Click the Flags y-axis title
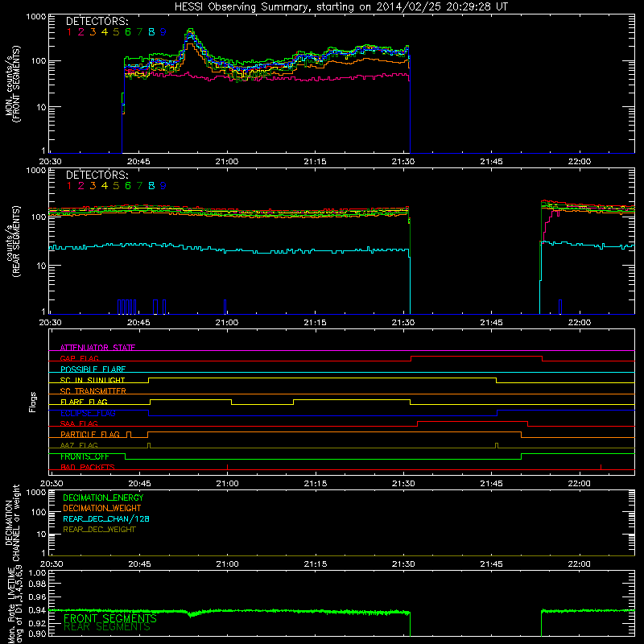Image resolution: width=644 pixels, height=644 pixels. (x=33, y=402)
